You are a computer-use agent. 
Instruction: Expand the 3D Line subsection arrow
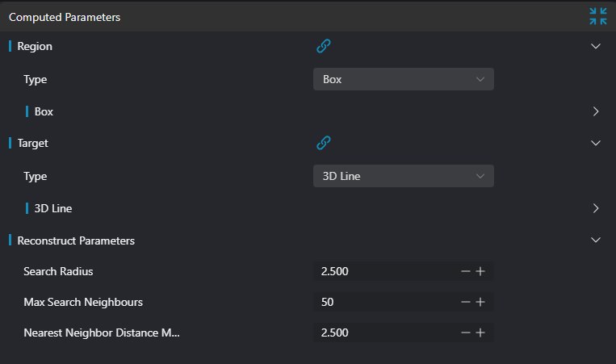596,208
